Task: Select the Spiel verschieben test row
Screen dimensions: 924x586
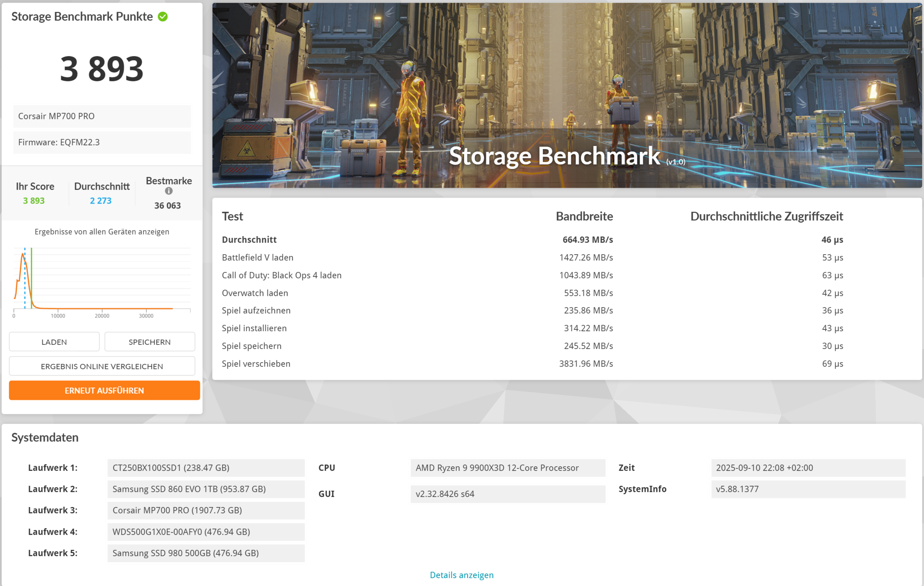Action: pyautogui.click(x=532, y=363)
